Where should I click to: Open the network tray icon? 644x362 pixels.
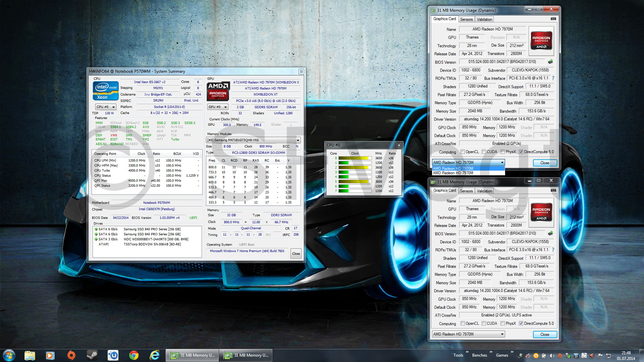pyautogui.click(x=608, y=356)
